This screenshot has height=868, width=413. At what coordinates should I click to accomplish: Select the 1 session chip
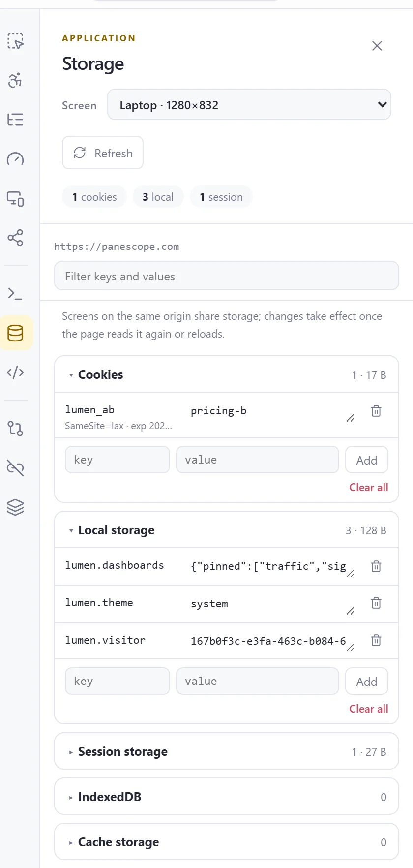(221, 197)
